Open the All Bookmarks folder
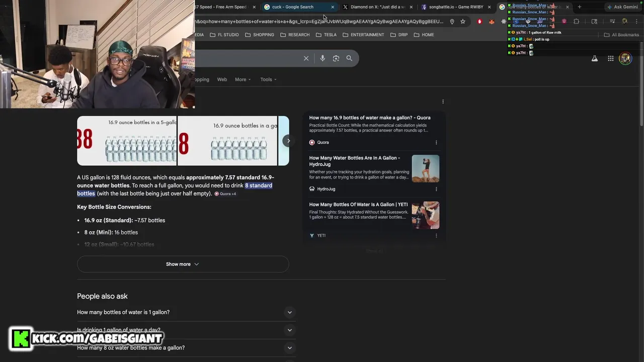 [x=621, y=35]
